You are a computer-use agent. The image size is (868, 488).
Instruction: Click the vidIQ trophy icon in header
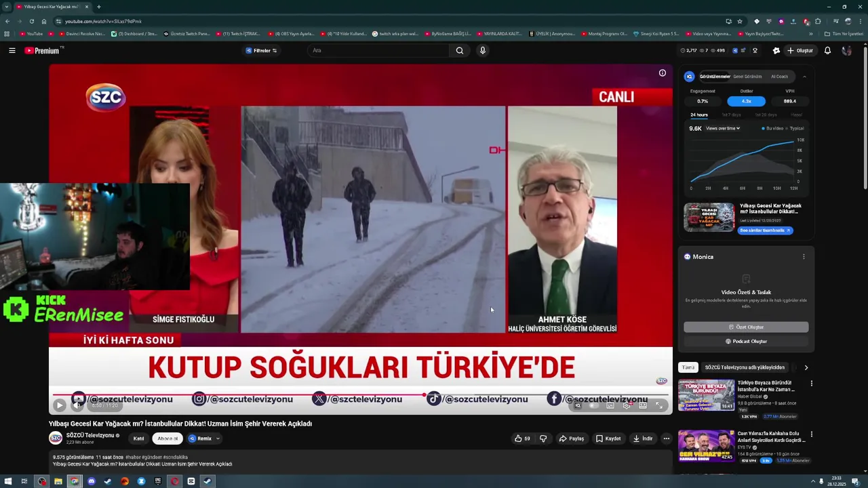(755, 50)
